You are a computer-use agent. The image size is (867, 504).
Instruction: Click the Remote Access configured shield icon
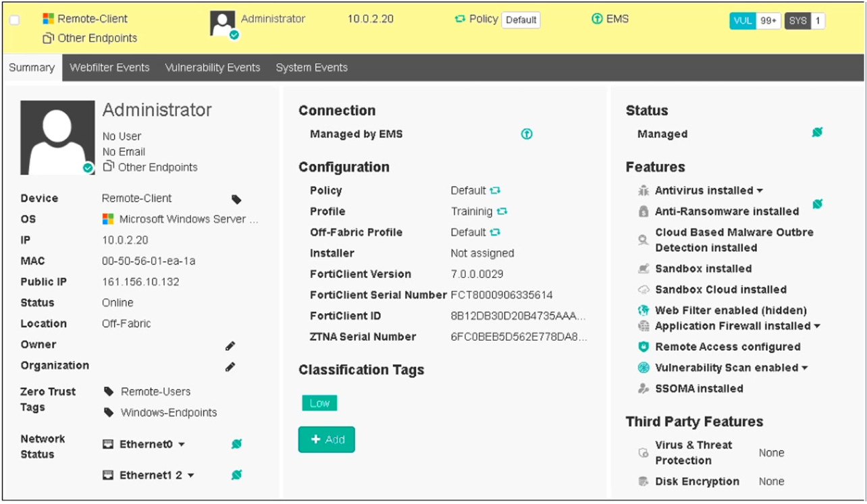tap(643, 347)
